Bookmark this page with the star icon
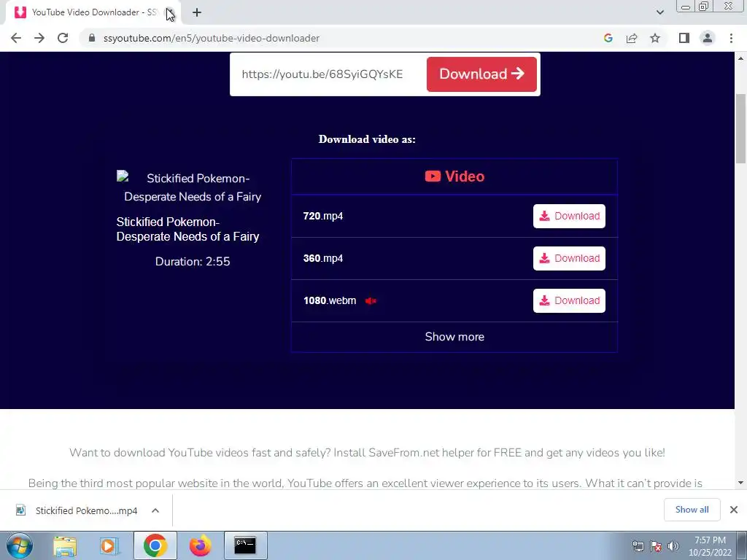Screen dimensions: 747x560 [x=655, y=38]
